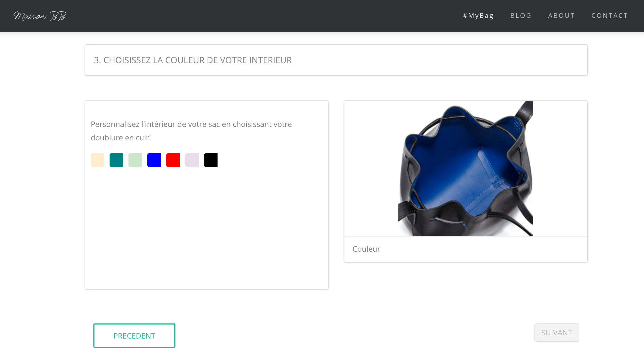
Task: Click the Maison BB logo
Action: (40, 16)
